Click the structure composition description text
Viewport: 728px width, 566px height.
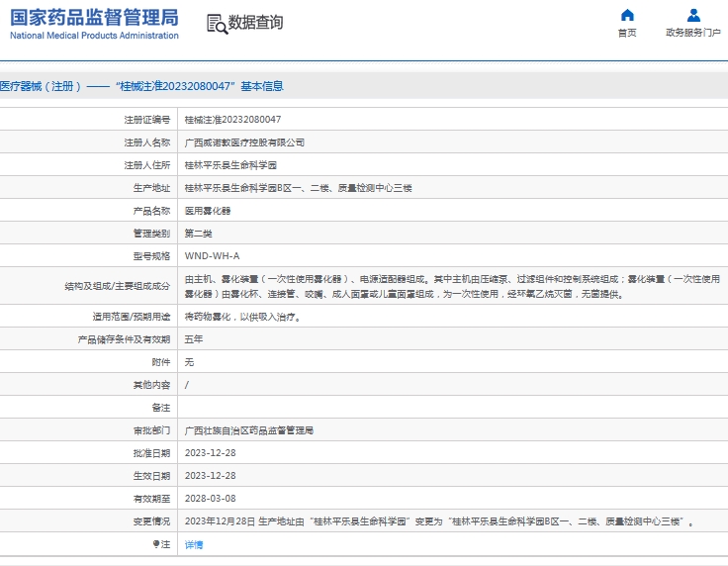tap(452, 286)
